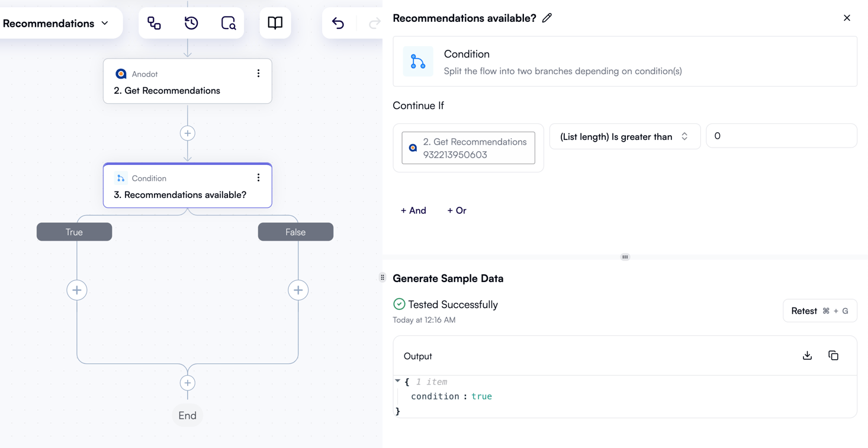Open the List length Is greater than dropdown
The image size is (868, 448).
625,136
